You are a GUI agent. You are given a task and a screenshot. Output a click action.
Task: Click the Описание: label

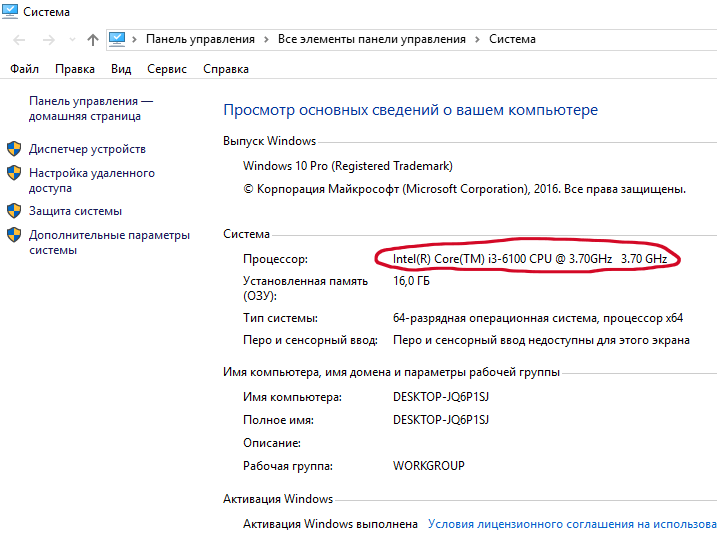tap(272, 443)
